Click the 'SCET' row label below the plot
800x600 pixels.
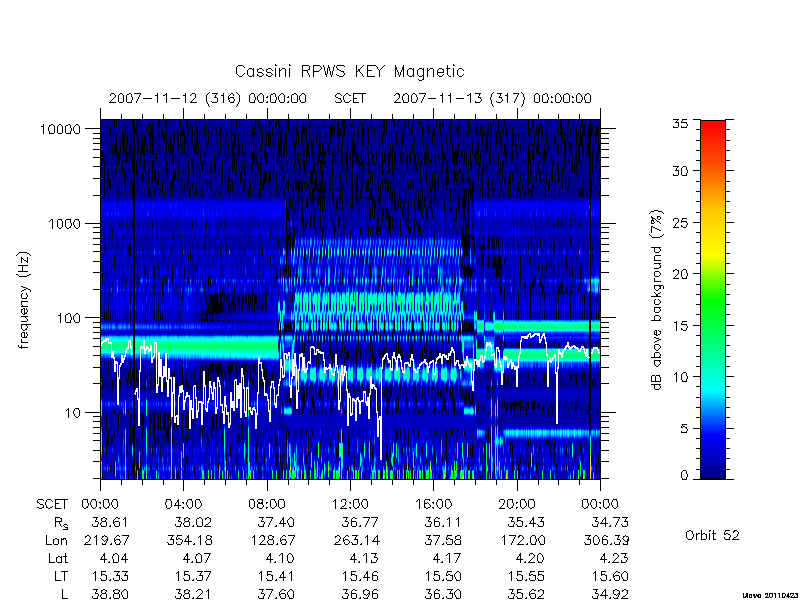pos(52,505)
